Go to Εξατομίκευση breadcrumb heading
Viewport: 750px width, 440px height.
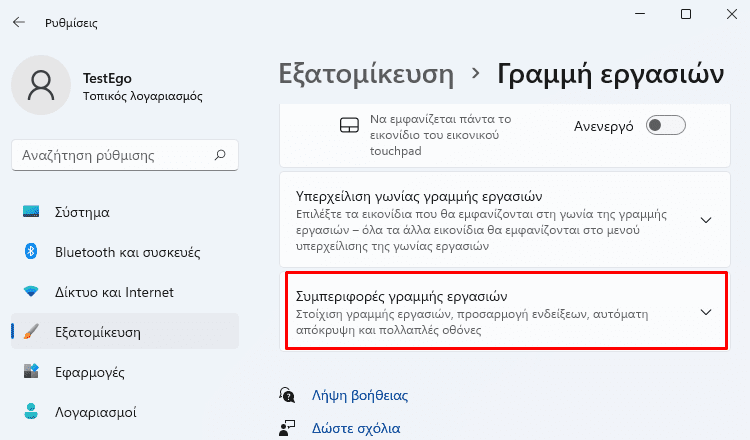(x=366, y=75)
